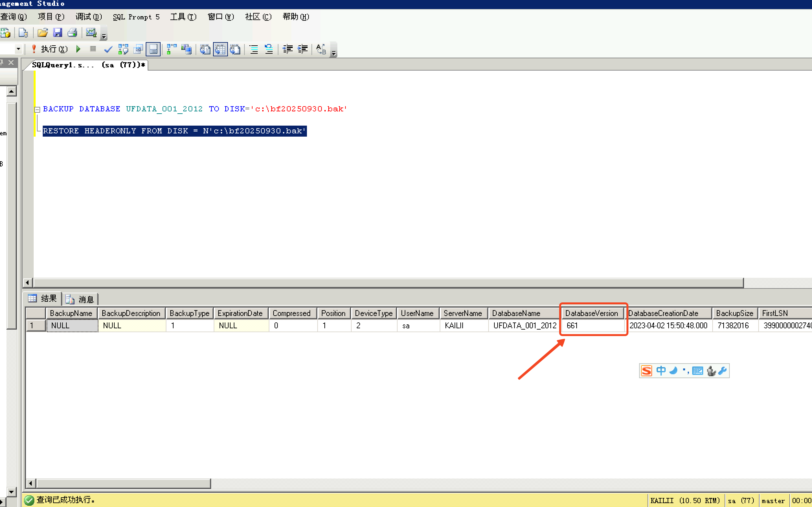The height and width of the screenshot is (507, 812).
Task: Click the Decrease Indent icon
Action: click(288, 49)
